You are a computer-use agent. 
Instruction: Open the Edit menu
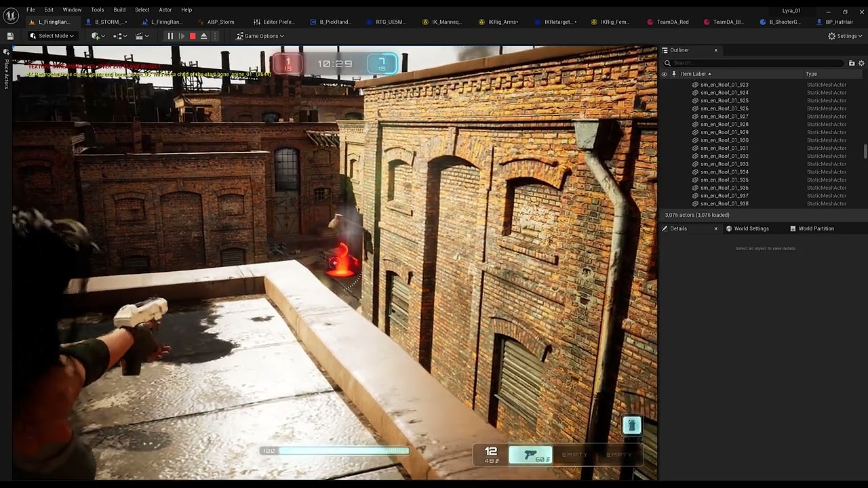tap(49, 9)
